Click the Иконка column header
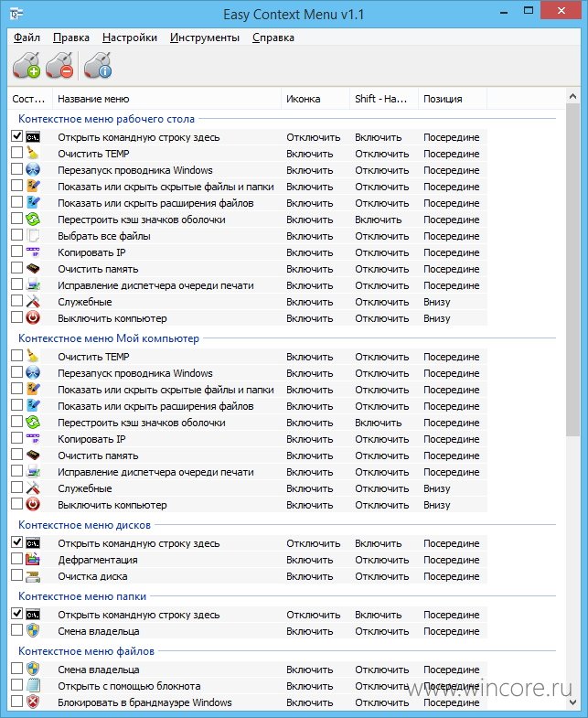 pyautogui.click(x=315, y=99)
